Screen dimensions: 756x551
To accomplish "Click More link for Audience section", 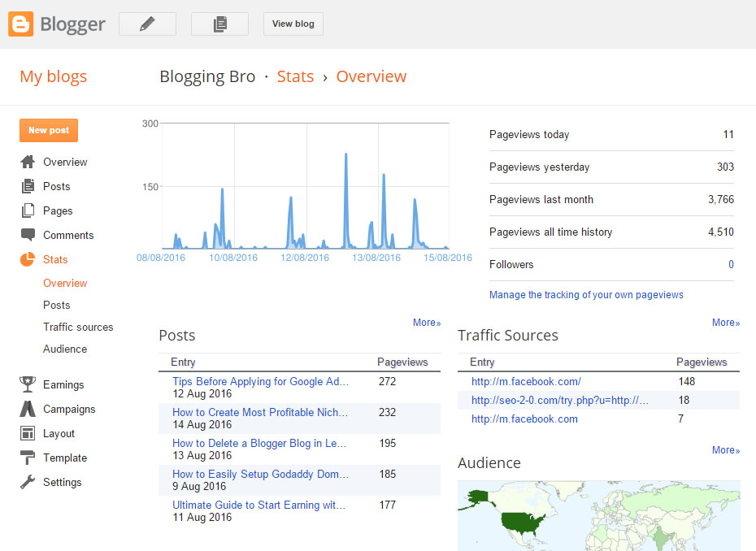I will [726, 449].
